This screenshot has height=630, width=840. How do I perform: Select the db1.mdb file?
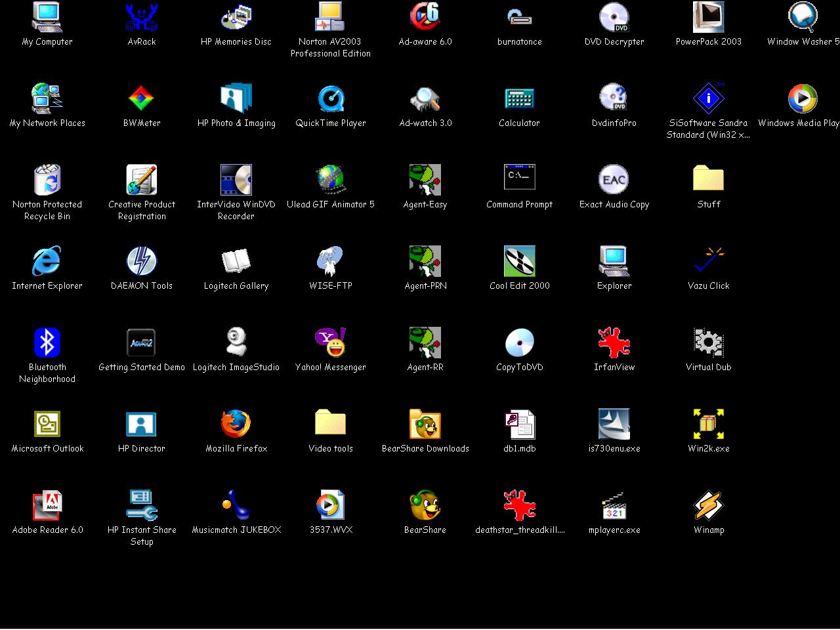(520, 424)
